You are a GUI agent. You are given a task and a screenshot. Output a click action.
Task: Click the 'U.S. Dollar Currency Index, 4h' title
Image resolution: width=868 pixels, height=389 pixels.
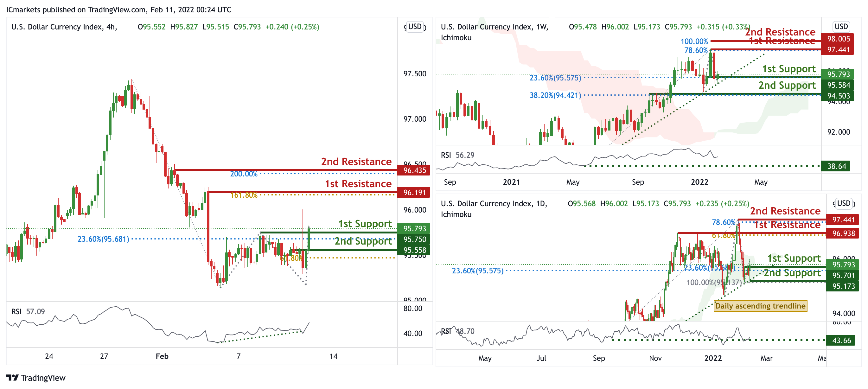[64, 27]
